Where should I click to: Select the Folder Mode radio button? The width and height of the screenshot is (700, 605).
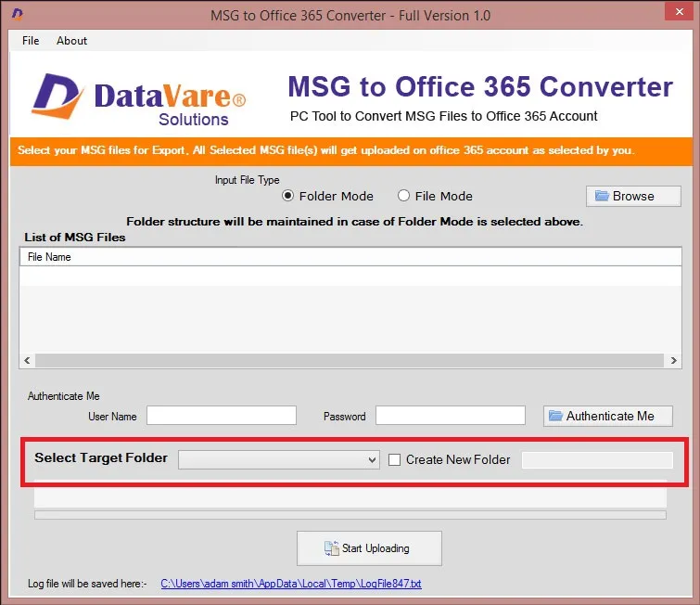(288, 196)
